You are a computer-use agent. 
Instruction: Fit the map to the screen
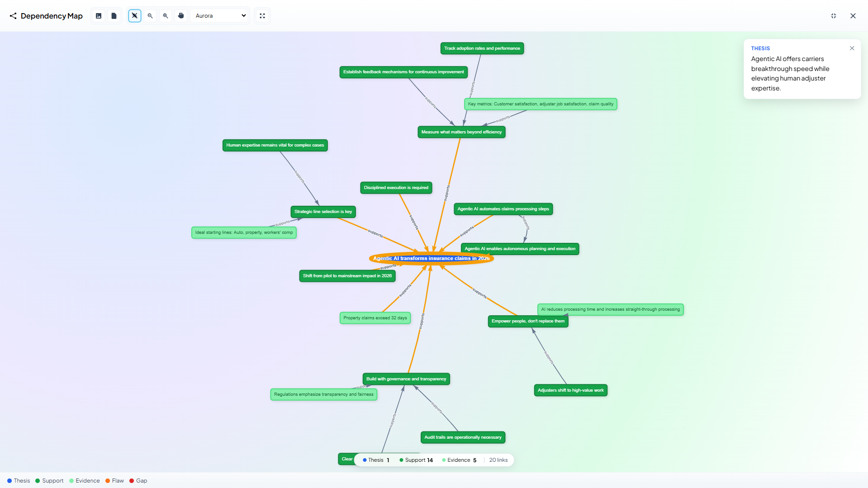[262, 15]
